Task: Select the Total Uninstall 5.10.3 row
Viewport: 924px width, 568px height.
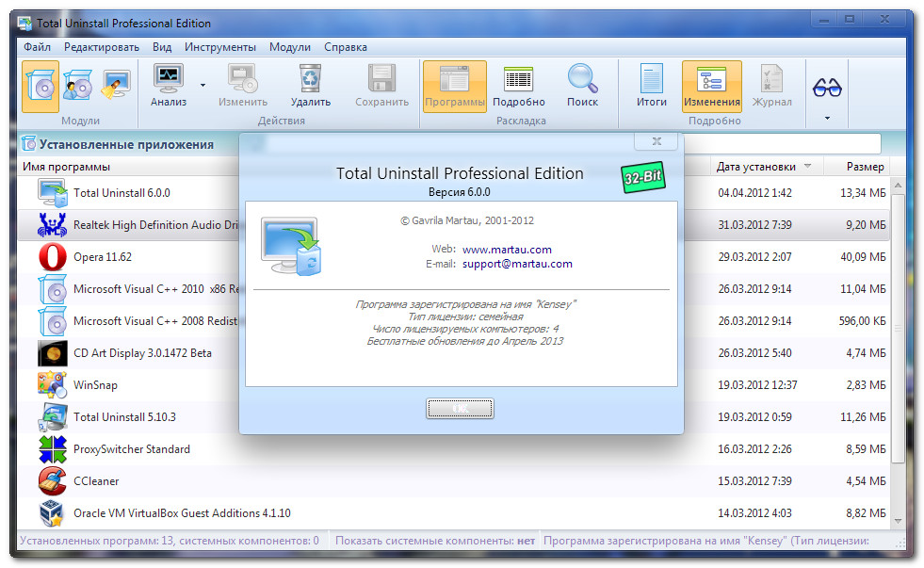Action: coord(452,417)
